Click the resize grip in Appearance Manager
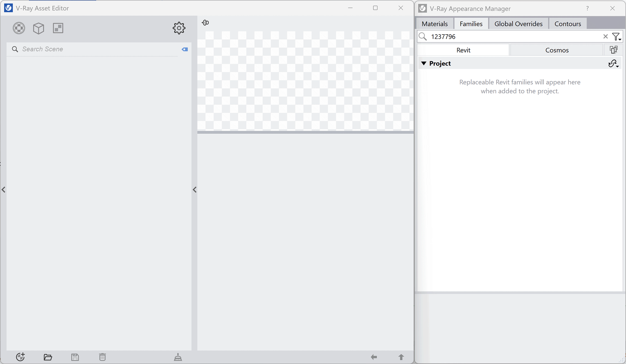This screenshot has height=364, width=626. pyautogui.click(x=622, y=360)
